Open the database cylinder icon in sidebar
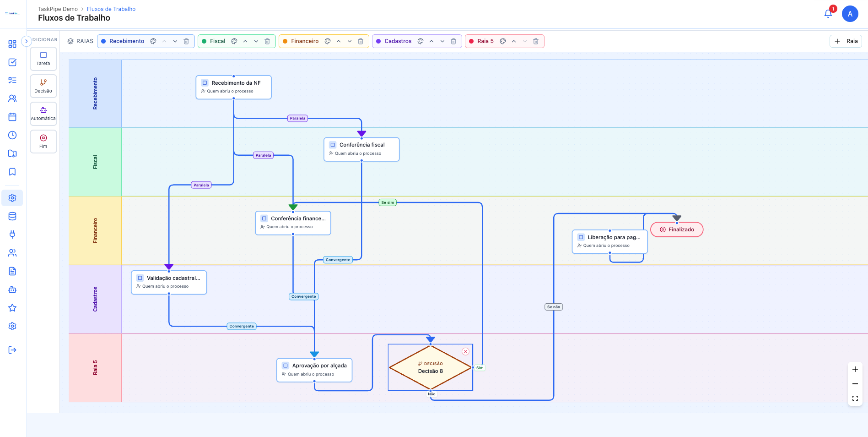The image size is (868, 437). (12, 216)
